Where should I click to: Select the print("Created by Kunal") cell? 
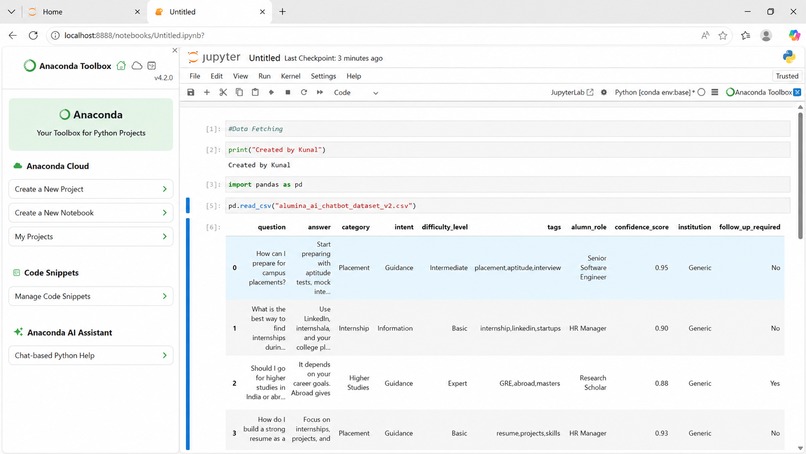tap(507, 150)
